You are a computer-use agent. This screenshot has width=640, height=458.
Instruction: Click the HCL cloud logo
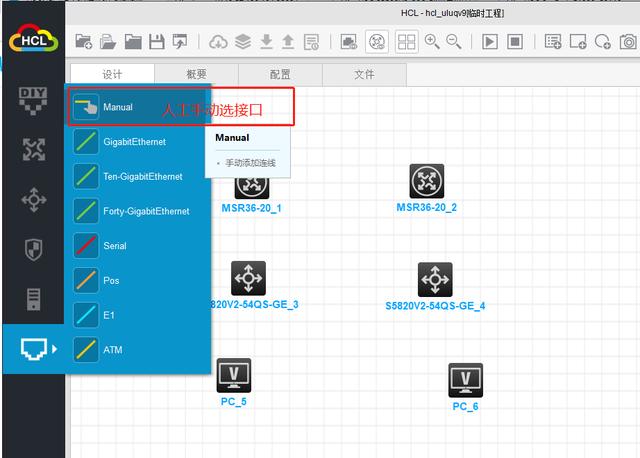34,38
